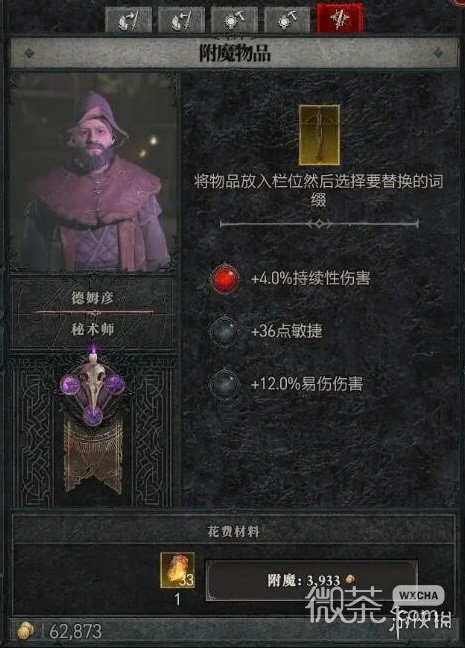465x648 pixels.
Task: Click the +4.0%持续性伤害 text label
Action: pos(310,278)
